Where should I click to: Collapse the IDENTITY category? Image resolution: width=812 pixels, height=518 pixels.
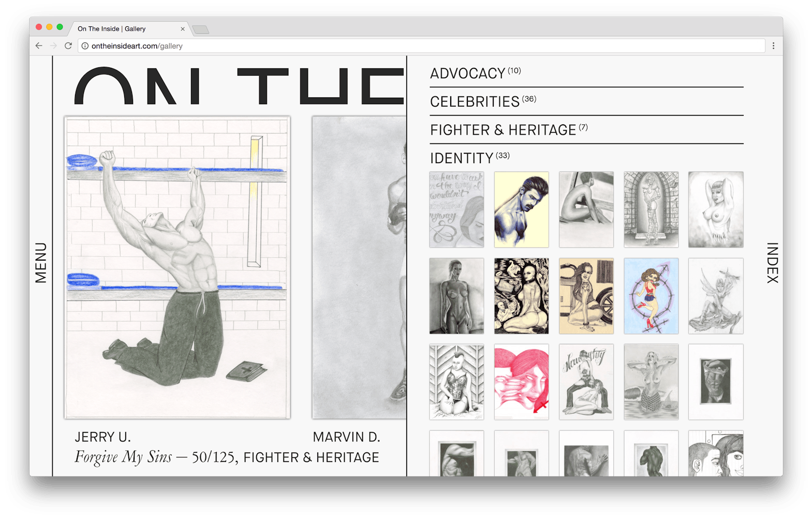(x=461, y=158)
